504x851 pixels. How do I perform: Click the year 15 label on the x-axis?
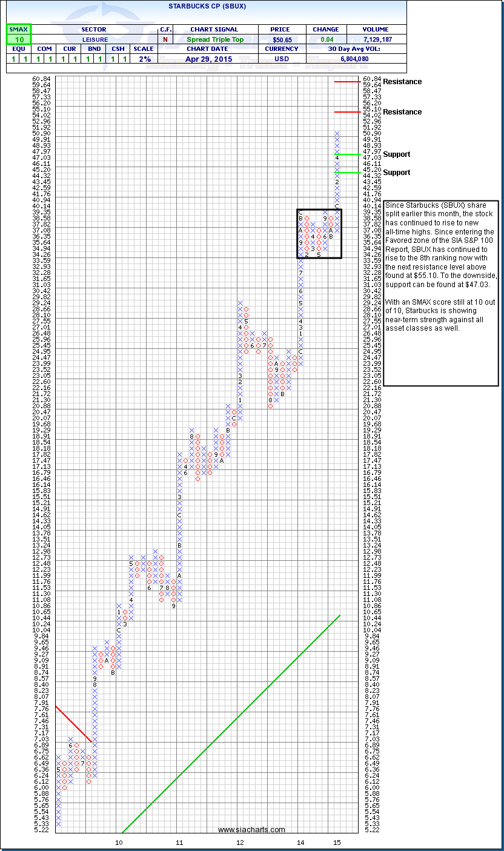click(x=337, y=843)
